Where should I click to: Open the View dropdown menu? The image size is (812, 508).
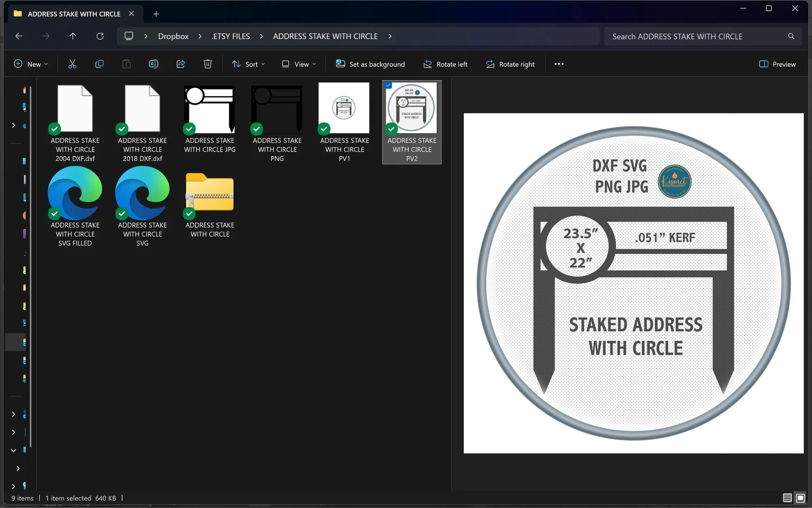[299, 64]
